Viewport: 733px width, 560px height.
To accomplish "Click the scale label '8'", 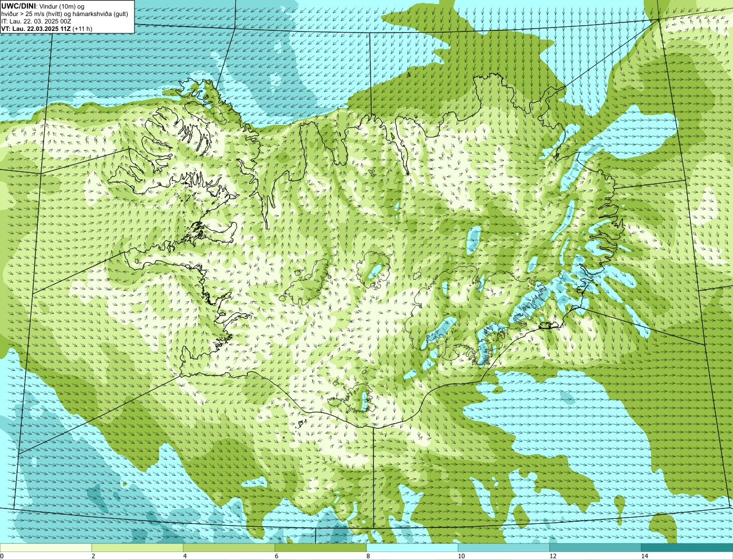I will (x=368, y=556).
